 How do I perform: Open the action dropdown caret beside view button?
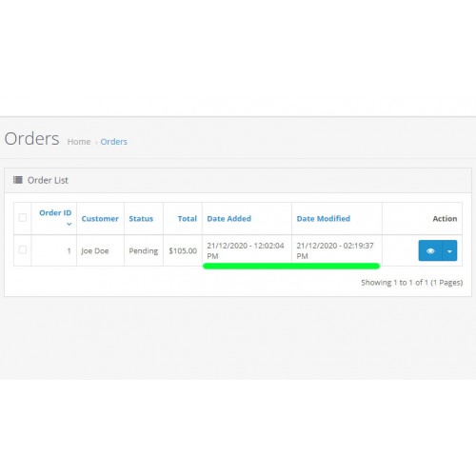449,250
